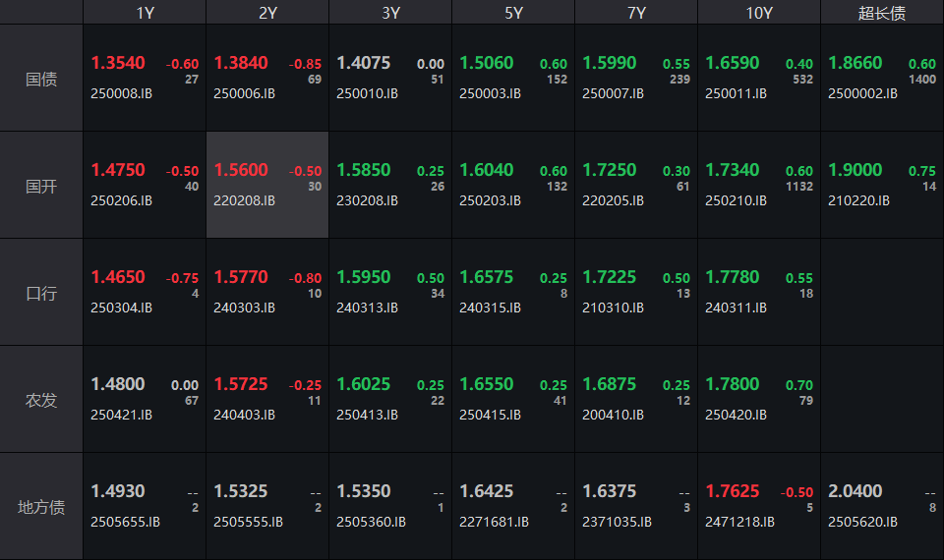
Task: Select the 口行 row label
Action: pyautogui.click(x=41, y=293)
